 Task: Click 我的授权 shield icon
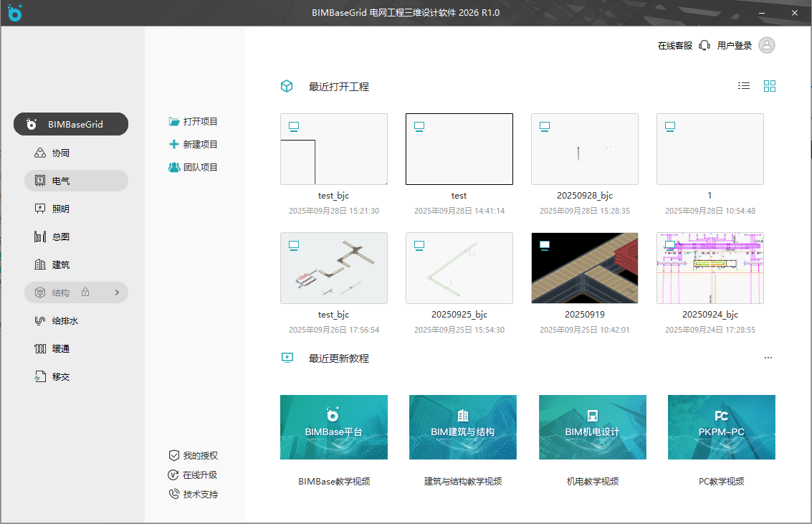(x=173, y=456)
